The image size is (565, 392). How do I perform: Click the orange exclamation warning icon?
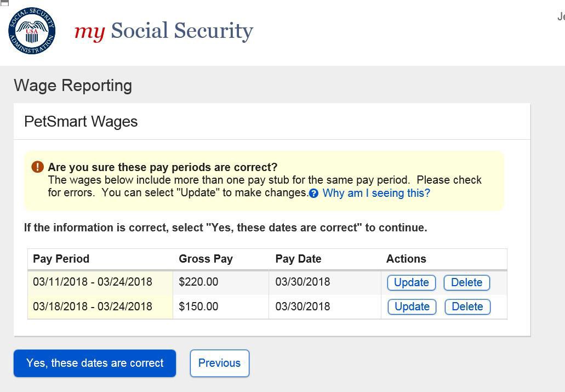coord(37,167)
